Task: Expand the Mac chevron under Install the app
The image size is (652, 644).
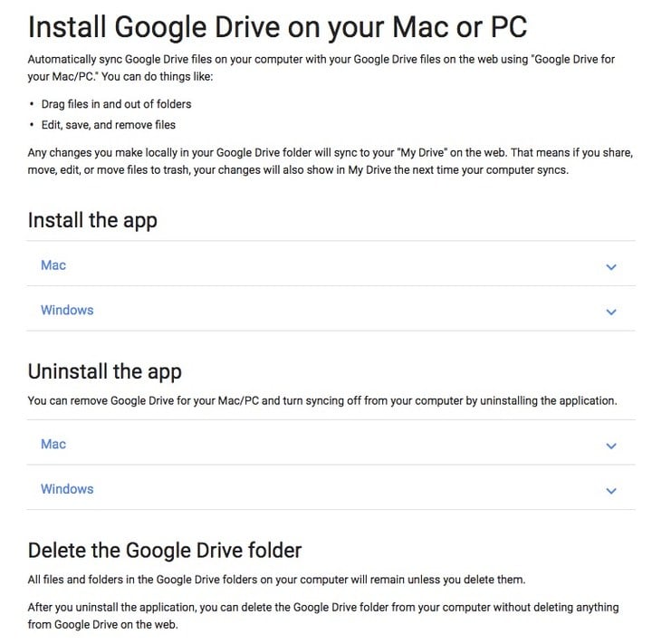Action: (x=611, y=266)
